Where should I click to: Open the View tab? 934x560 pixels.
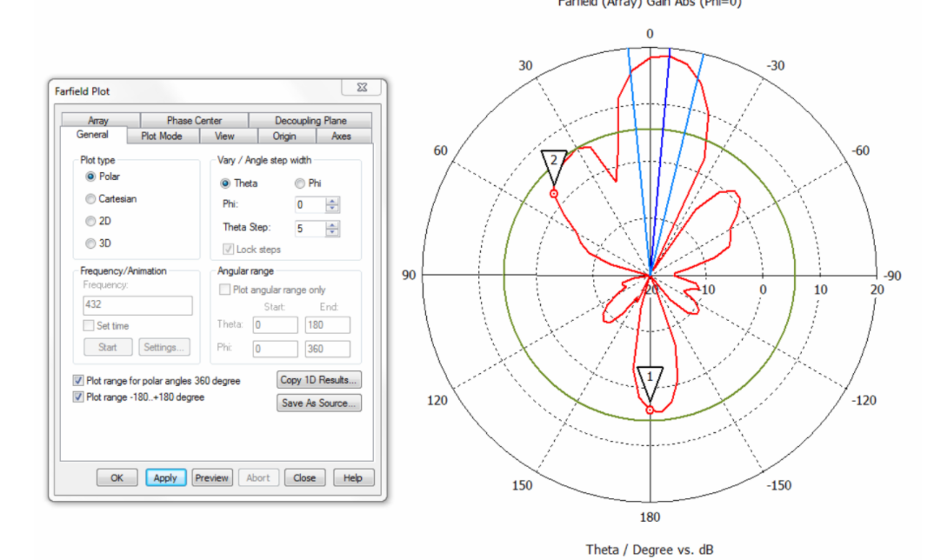point(224,136)
